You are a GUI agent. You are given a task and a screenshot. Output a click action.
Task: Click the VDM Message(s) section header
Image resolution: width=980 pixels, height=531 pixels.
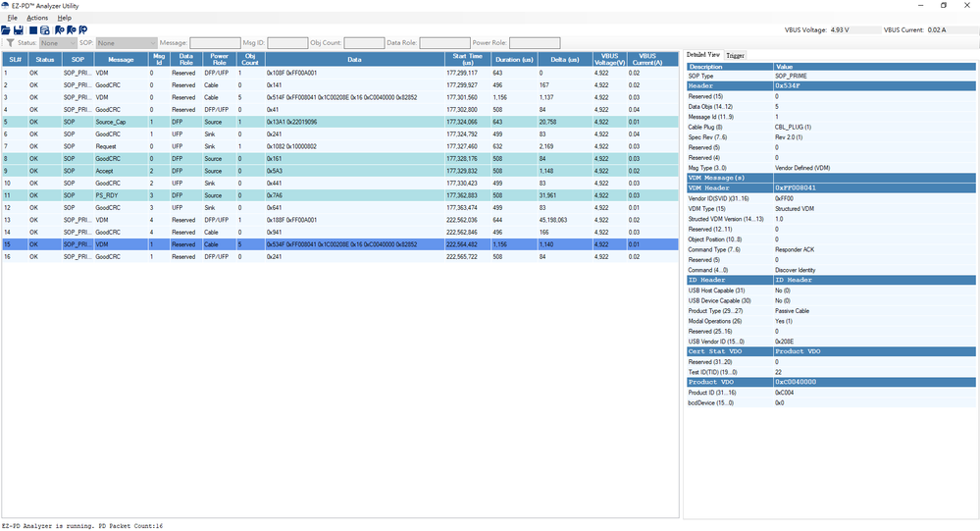831,178
